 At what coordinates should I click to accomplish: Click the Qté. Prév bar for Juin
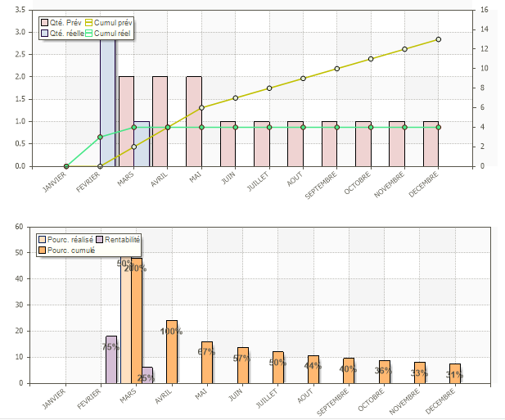(x=228, y=143)
